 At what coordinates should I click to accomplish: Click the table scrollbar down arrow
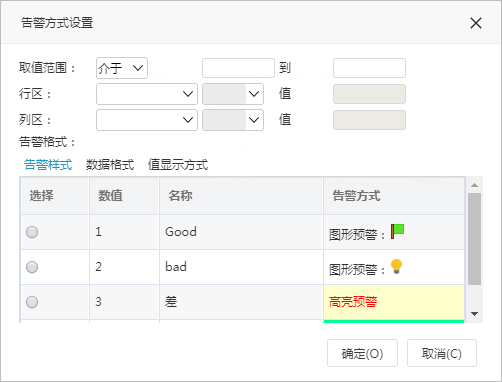pyautogui.click(x=475, y=314)
